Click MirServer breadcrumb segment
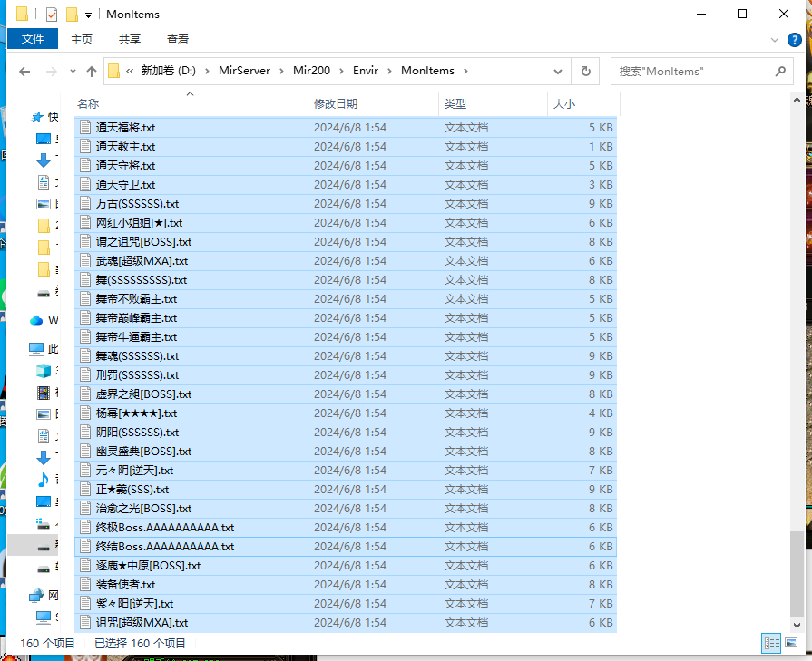This screenshot has height=661, width=812. [x=244, y=71]
